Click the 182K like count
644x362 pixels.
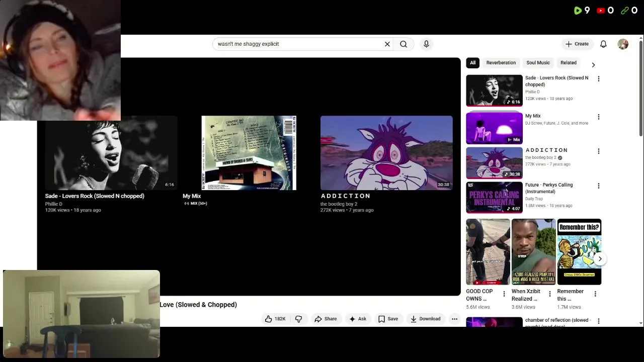tap(280, 319)
